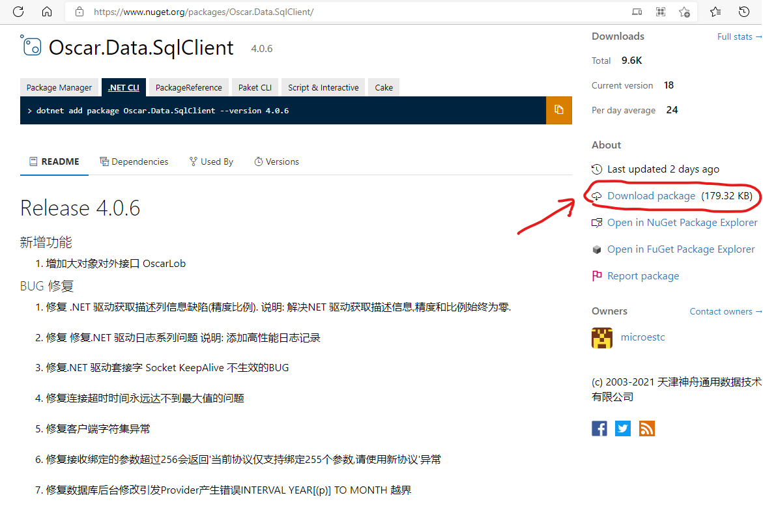View the Versions tab
The width and height of the screenshot is (763, 532).
[x=276, y=161]
